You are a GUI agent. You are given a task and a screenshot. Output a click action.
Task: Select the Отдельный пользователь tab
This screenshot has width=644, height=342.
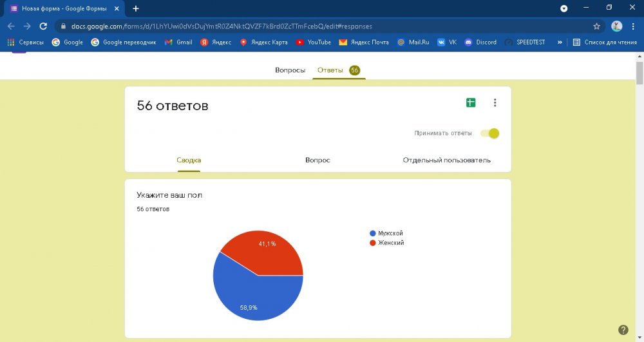(x=446, y=160)
